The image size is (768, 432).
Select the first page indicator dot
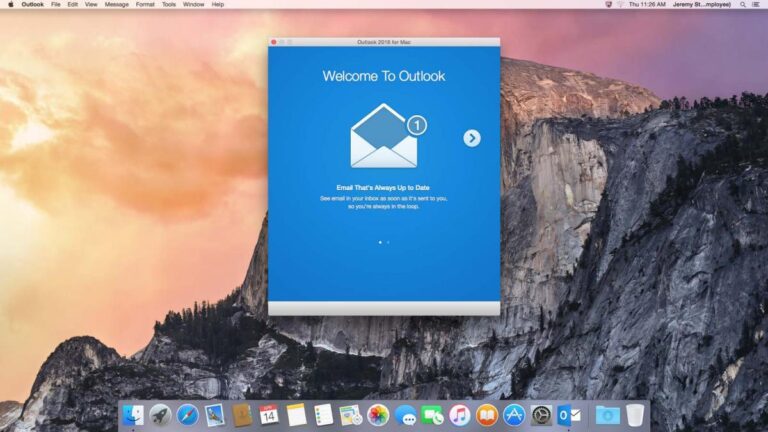(x=380, y=242)
